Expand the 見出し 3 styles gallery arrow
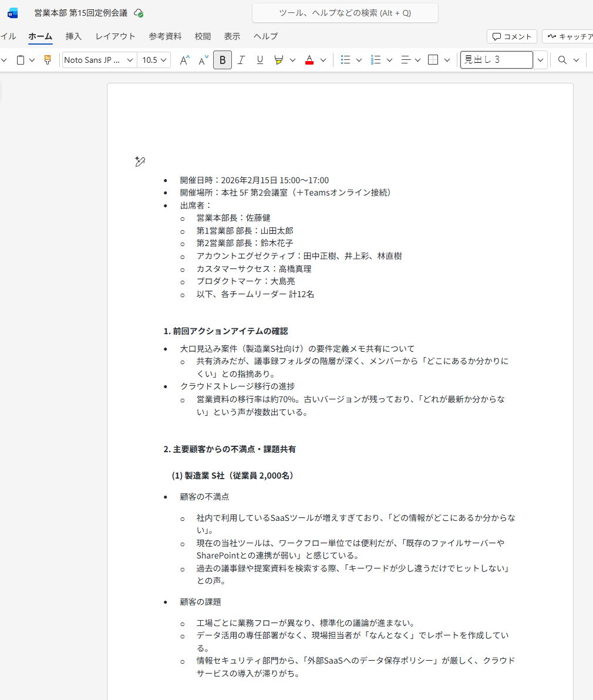 [x=540, y=60]
